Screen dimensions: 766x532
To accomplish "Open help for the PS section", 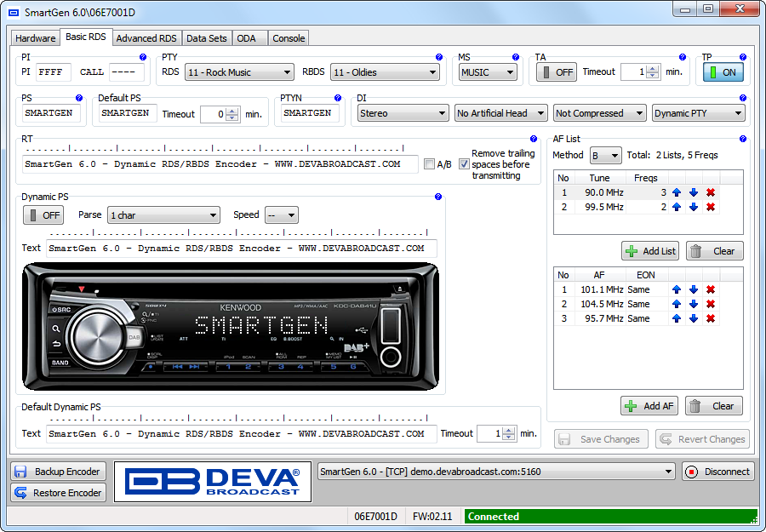I will click(79, 98).
